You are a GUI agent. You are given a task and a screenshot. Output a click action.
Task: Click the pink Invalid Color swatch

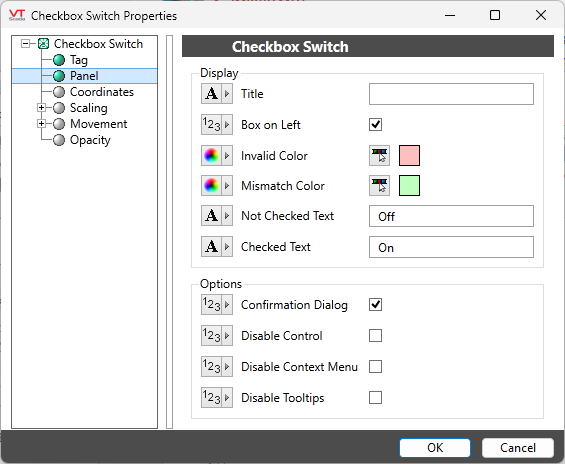[409, 156]
